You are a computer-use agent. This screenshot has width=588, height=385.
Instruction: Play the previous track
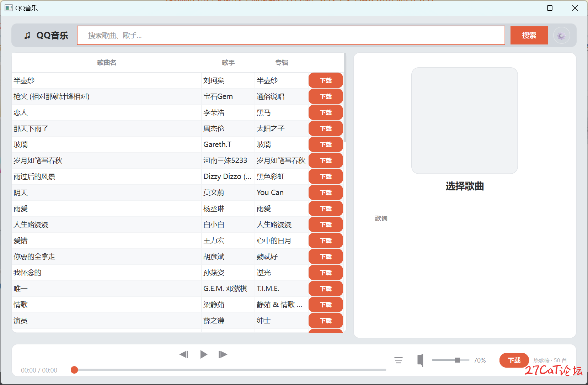click(184, 354)
